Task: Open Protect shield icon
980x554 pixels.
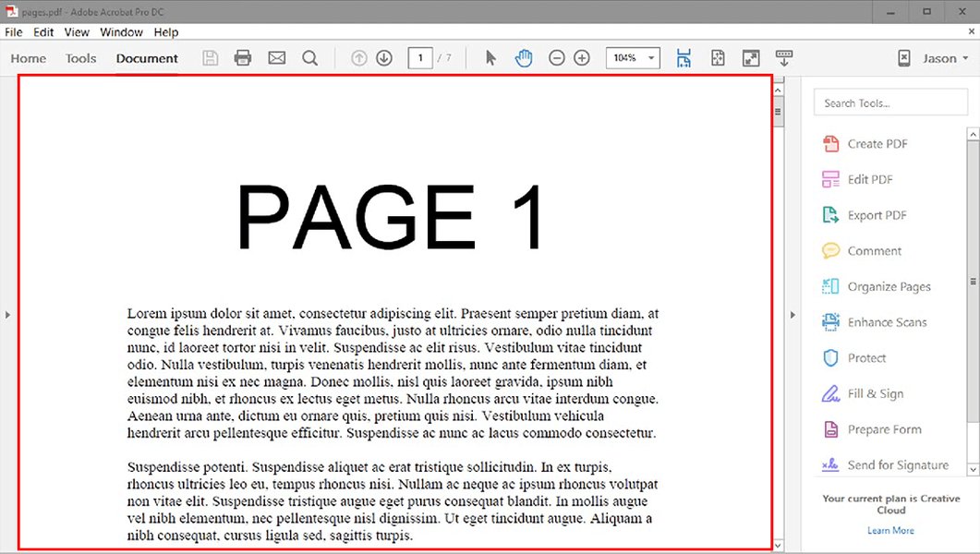Action: (x=830, y=358)
